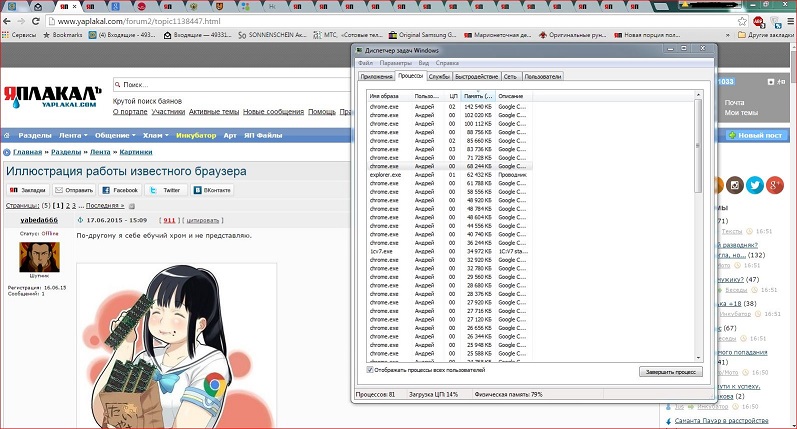Open the Инкубатор navbar item
The width and height of the screenshot is (797, 429).
[196, 135]
